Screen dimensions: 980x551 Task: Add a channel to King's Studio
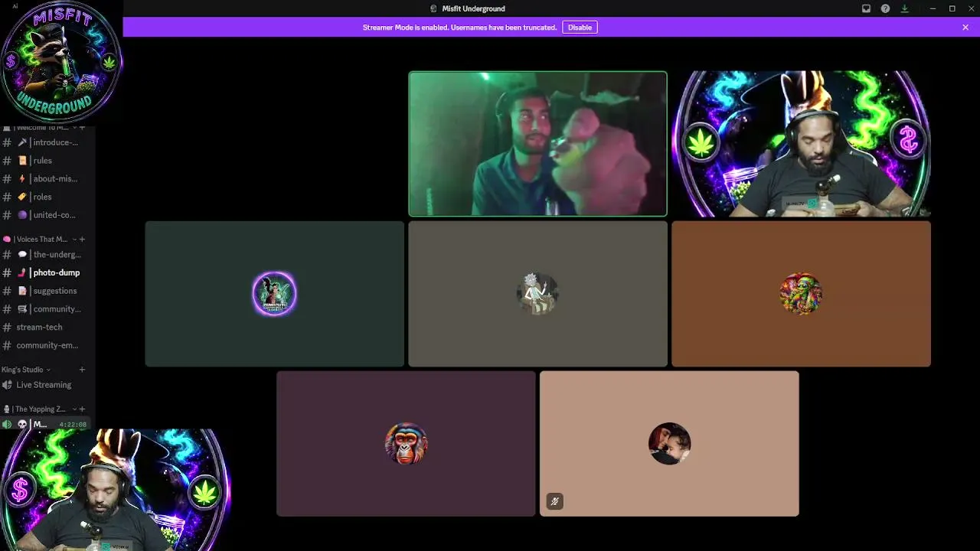click(x=83, y=370)
